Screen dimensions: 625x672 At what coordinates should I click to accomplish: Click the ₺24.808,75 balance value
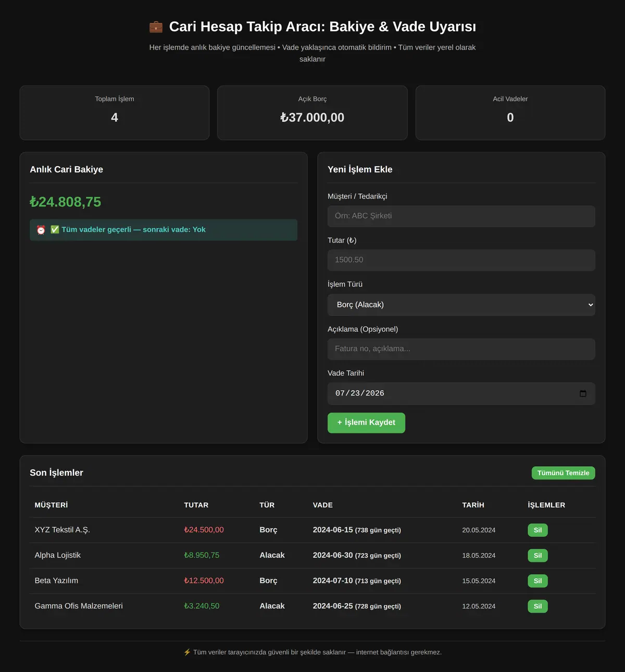[x=66, y=202]
